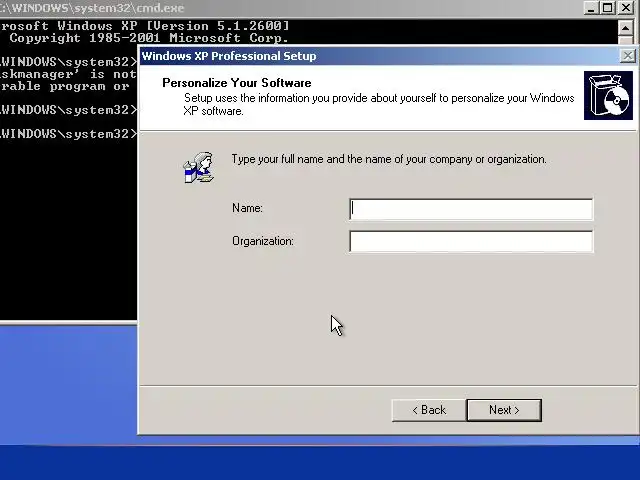The image size is (640, 480).
Task: Click the cmd.exe window title bar
Action: [291, 8]
